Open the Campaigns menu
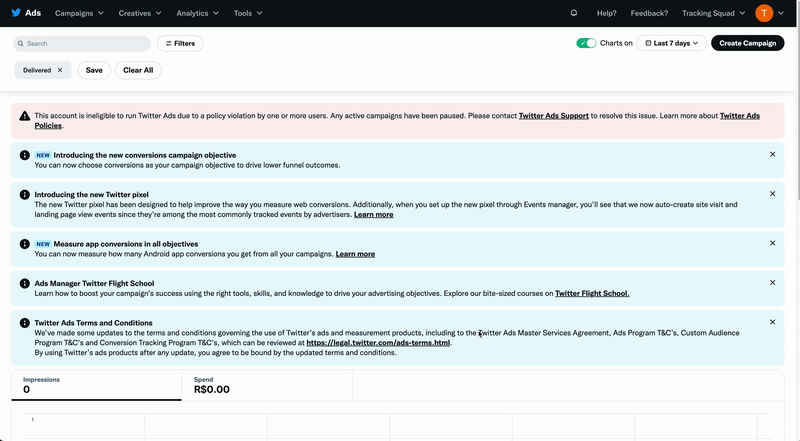 (x=79, y=13)
